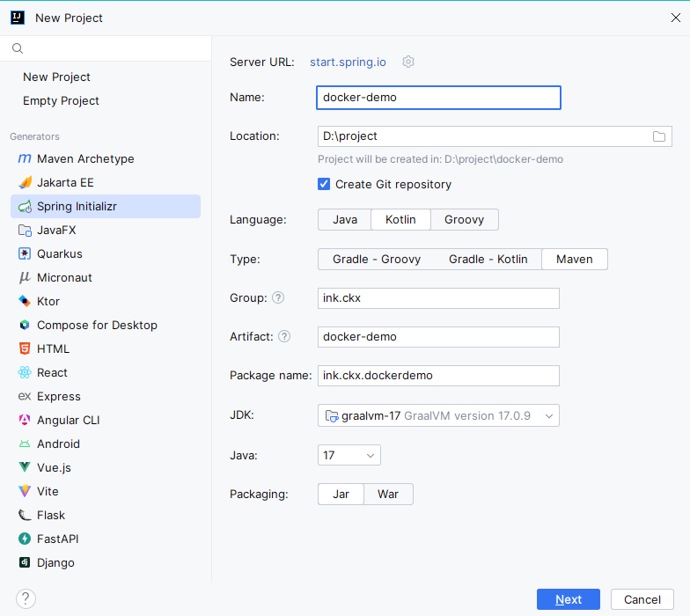690x616 pixels.
Task: Select the Vue.js generator label
Action: click(54, 468)
